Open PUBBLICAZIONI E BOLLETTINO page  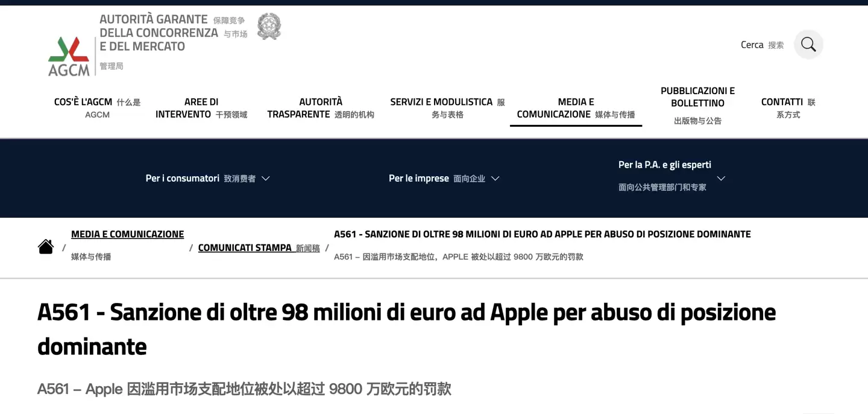[x=697, y=97]
